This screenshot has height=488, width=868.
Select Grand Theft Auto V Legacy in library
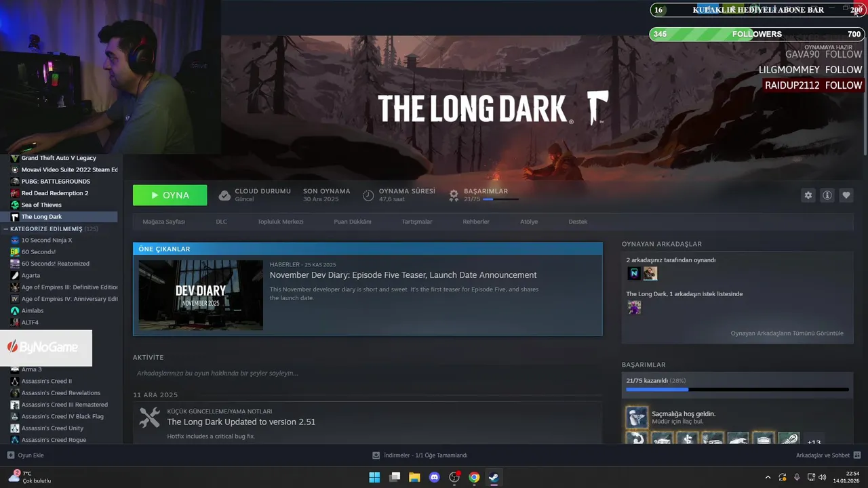point(58,158)
